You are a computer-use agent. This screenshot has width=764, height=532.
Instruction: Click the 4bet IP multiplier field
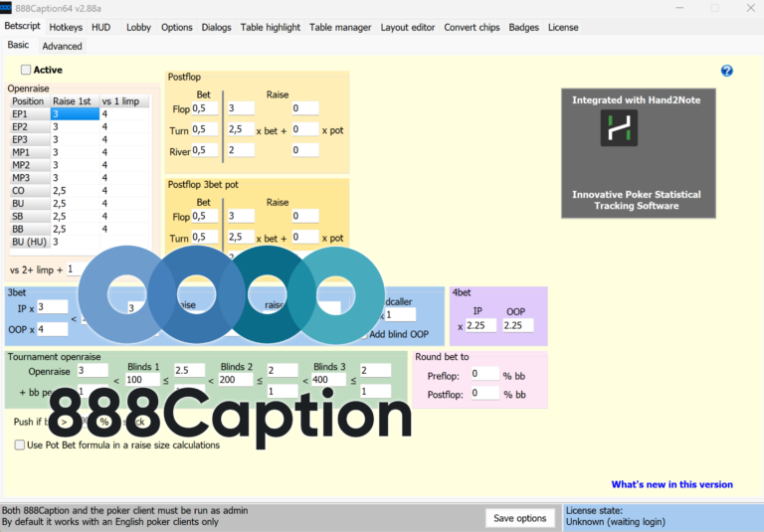click(480, 325)
